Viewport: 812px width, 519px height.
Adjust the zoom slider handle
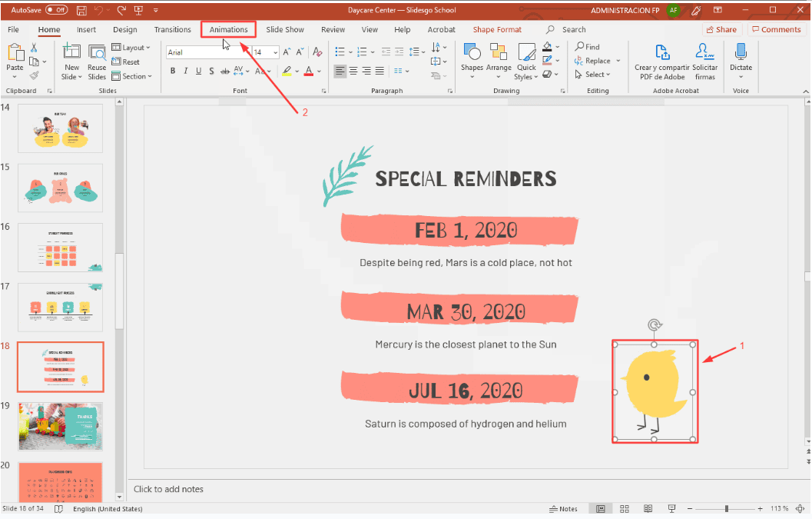[727, 509]
